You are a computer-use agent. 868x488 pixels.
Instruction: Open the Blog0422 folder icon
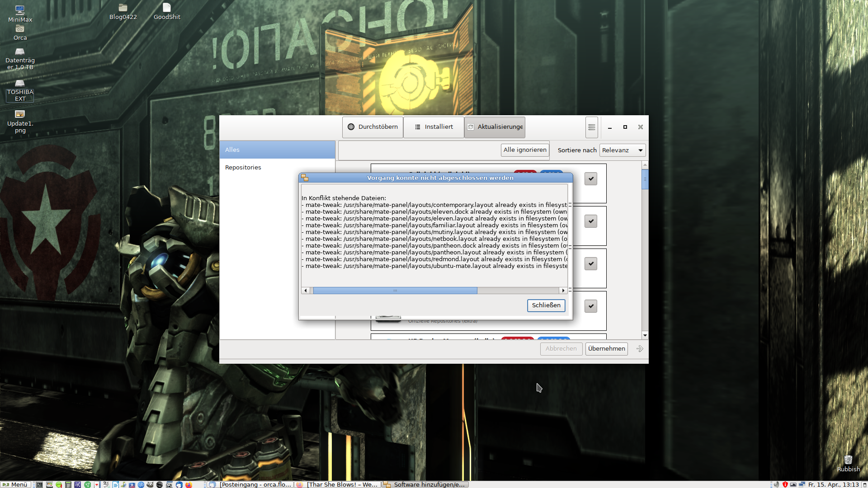pyautogui.click(x=123, y=12)
